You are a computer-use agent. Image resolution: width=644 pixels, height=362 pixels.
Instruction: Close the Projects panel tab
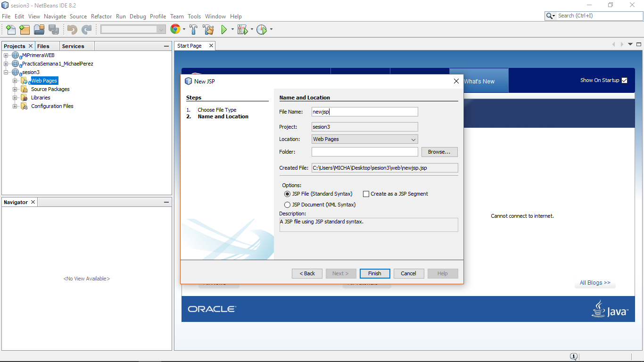(31, 46)
